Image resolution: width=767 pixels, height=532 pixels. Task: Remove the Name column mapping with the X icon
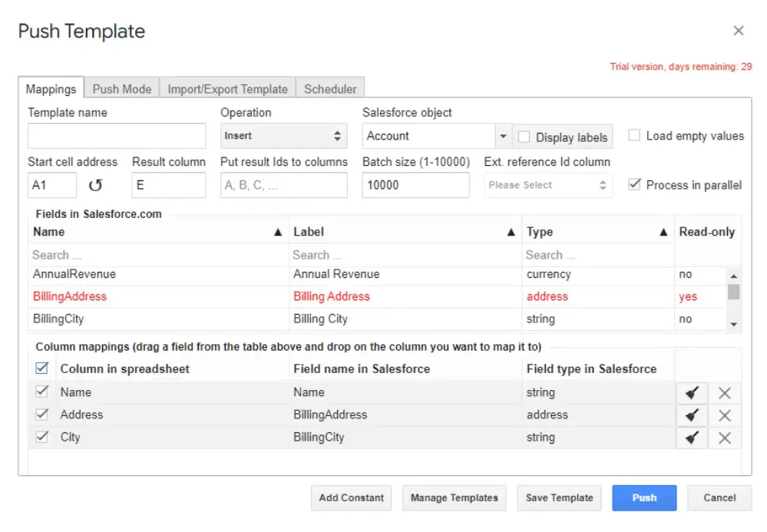724,392
